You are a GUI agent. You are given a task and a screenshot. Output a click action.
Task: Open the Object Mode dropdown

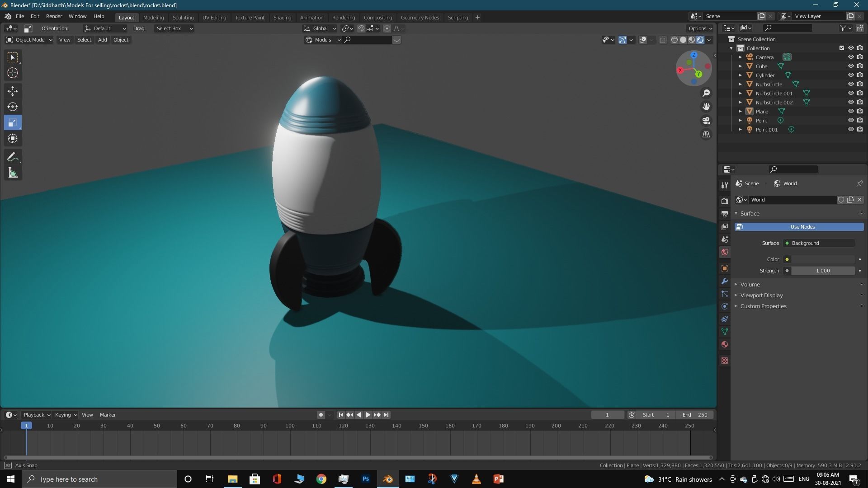click(29, 40)
